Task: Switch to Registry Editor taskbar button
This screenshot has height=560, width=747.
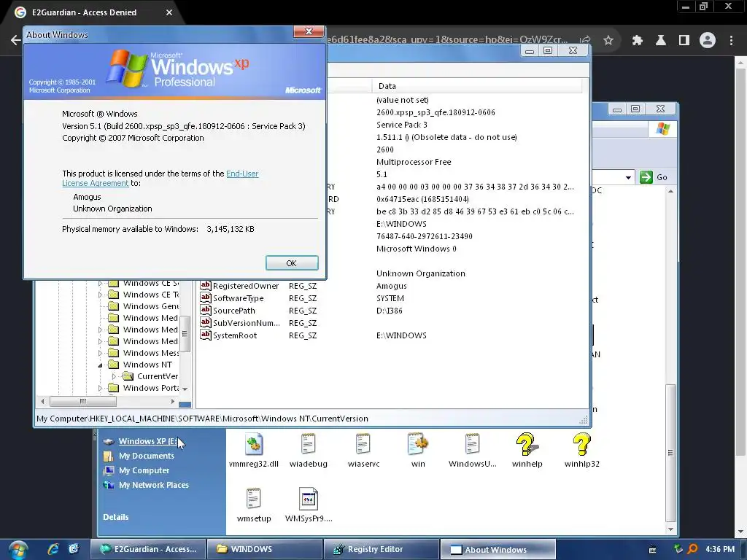Action: (381, 550)
